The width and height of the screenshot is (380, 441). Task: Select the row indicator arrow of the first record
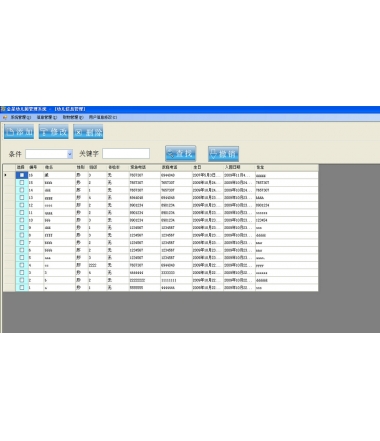(x=5, y=175)
